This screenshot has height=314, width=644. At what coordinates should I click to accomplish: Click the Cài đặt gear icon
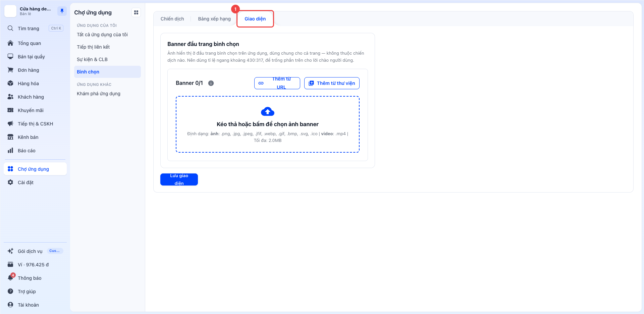pos(10,182)
